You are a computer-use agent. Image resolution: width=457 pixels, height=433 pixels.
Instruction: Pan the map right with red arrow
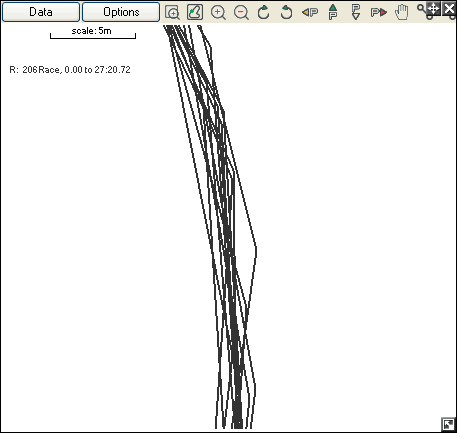click(379, 13)
